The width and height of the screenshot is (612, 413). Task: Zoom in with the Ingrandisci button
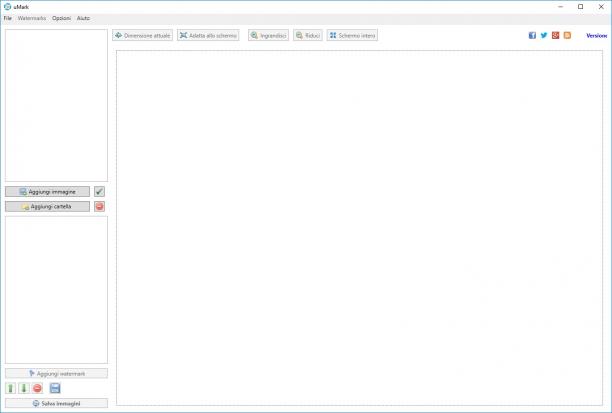[268, 36]
